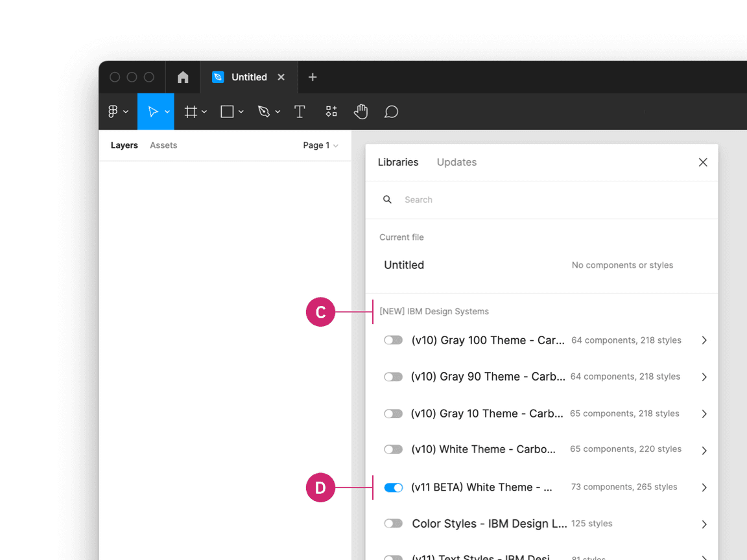Select the Move tool arrow
Viewport: 747px width, 560px height.
[x=152, y=111]
